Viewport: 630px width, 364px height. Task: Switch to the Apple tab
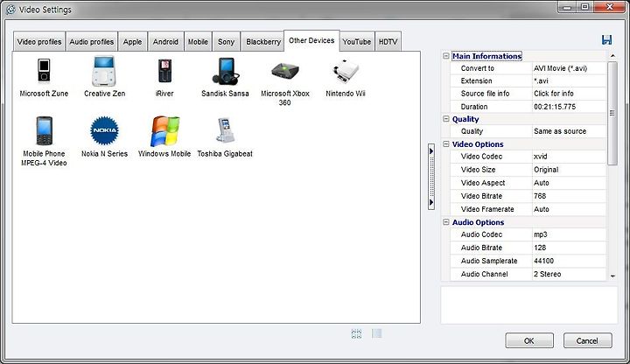(133, 42)
